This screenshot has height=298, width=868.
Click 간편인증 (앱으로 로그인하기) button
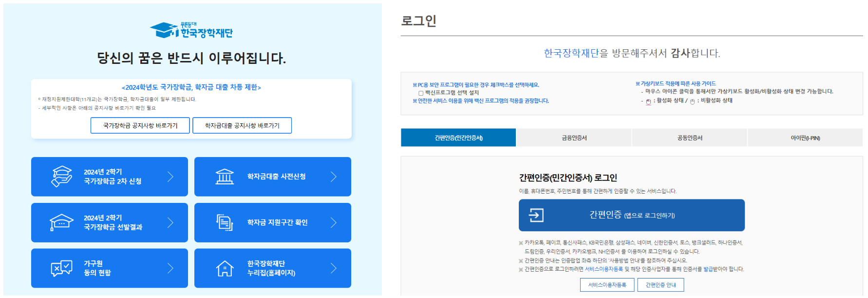point(632,215)
